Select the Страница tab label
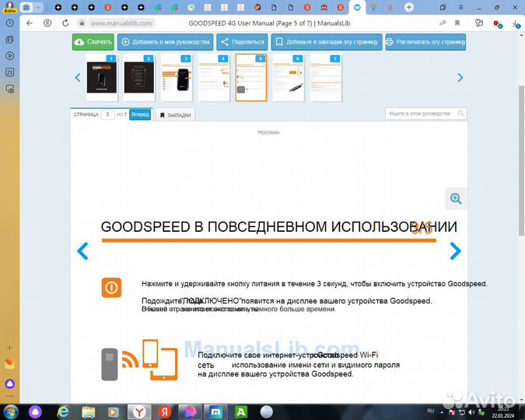 [86, 114]
